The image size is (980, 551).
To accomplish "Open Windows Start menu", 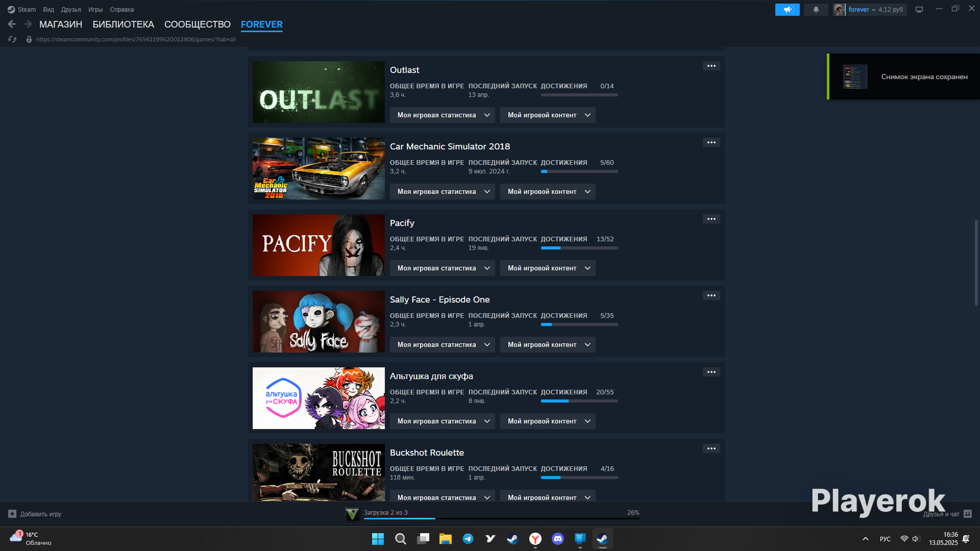I will pyautogui.click(x=378, y=539).
